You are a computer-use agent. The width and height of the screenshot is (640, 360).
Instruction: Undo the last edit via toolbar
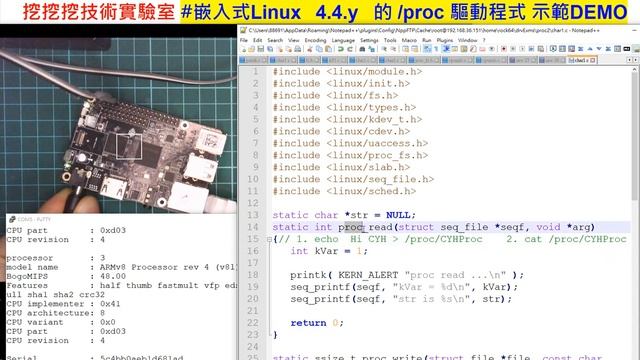click(340, 49)
